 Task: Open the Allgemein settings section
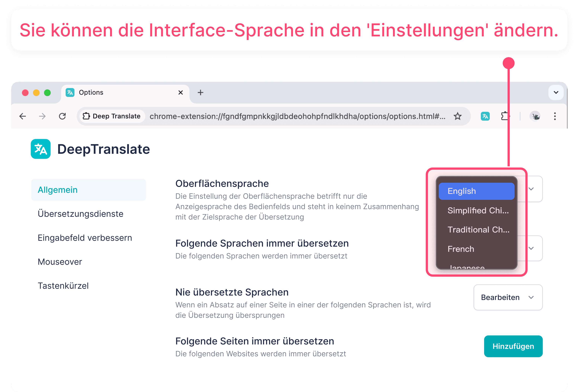pos(88,190)
